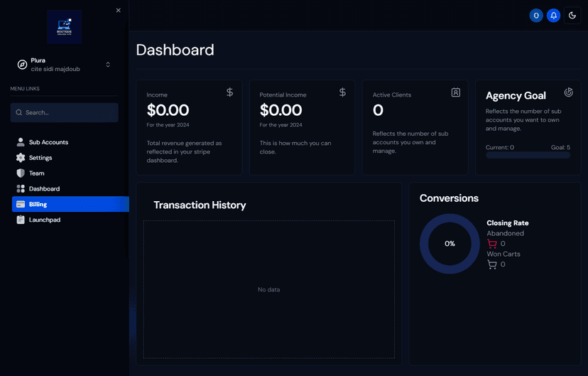Open the Team menu link
Image resolution: width=588 pixels, height=376 pixels.
click(70, 173)
